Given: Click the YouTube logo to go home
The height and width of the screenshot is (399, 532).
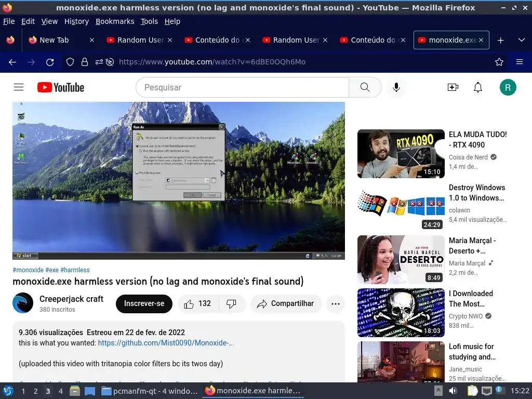Looking at the screenshot, I should [x=61, y=87].
